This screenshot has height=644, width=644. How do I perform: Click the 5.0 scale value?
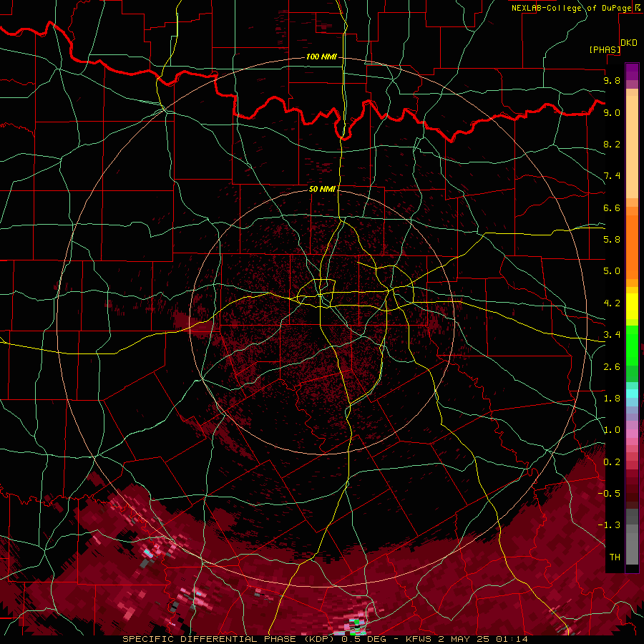tap(612, 271)
